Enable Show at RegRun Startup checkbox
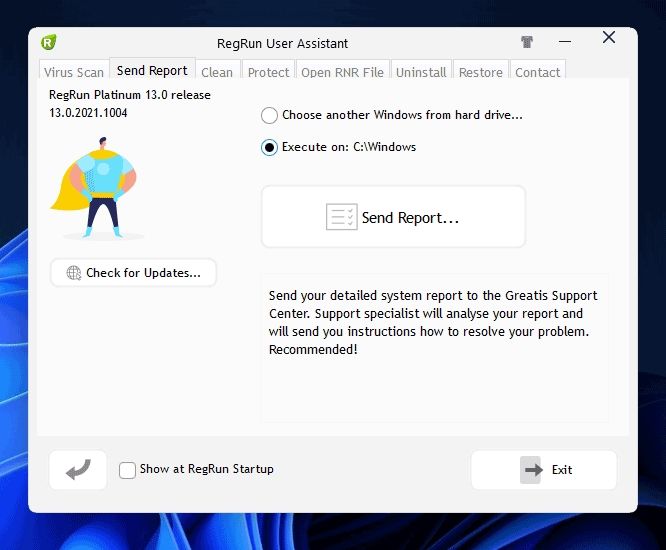Viewport: 666px width, 550px height. pyautogui.click(x=127, y=470)
